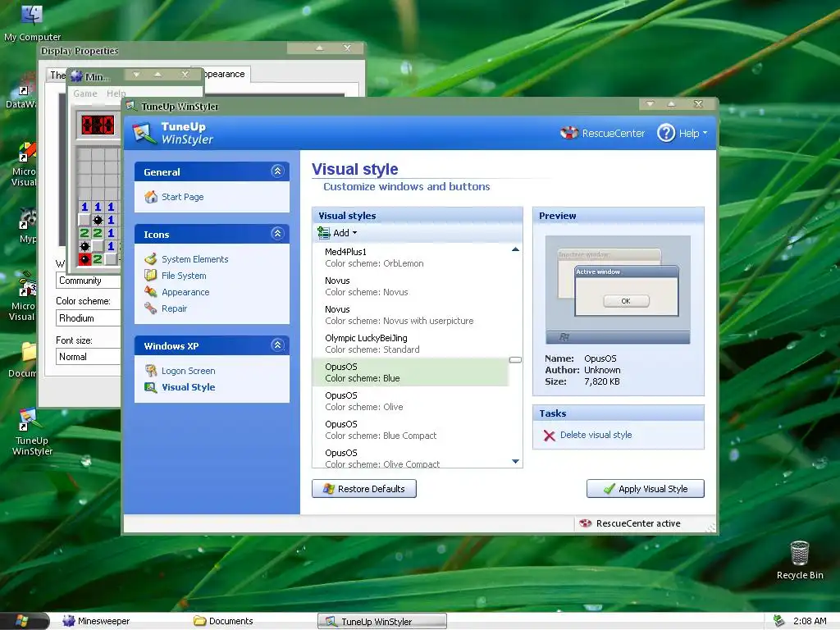Open Minesweeper's Help menu
Viewport: 840px width, 630px height.
(x=116, y=94)
